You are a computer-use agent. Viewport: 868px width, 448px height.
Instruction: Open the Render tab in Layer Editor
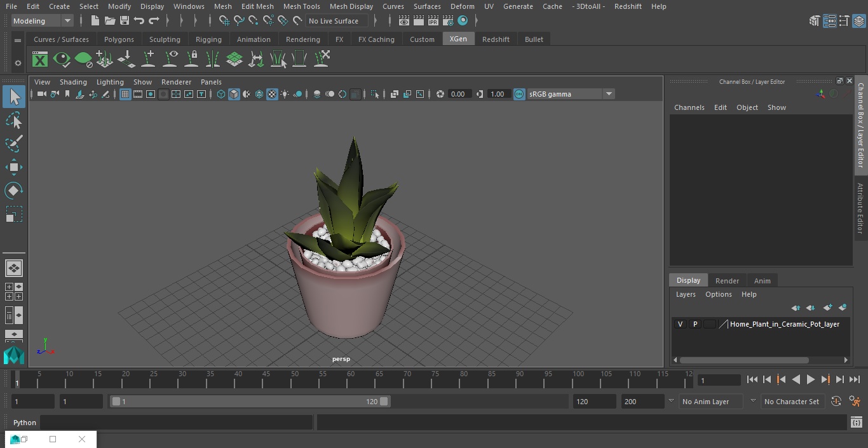click(x=727, y=281)
